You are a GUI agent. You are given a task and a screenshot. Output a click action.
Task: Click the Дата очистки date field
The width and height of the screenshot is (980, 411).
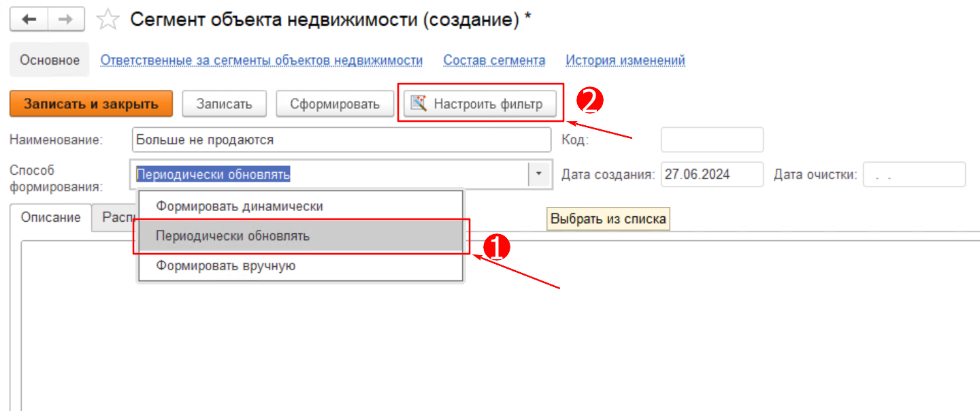point(913,174)
